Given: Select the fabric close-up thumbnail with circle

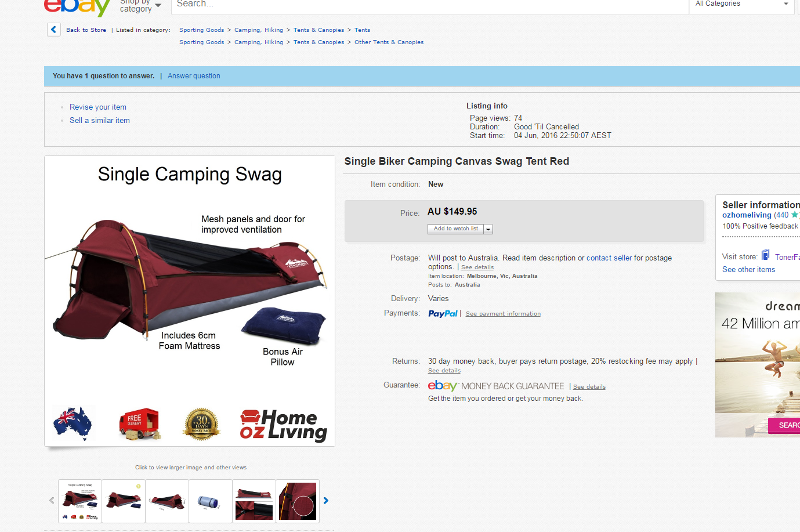Looking at the screenshot, I should [298, 501].
